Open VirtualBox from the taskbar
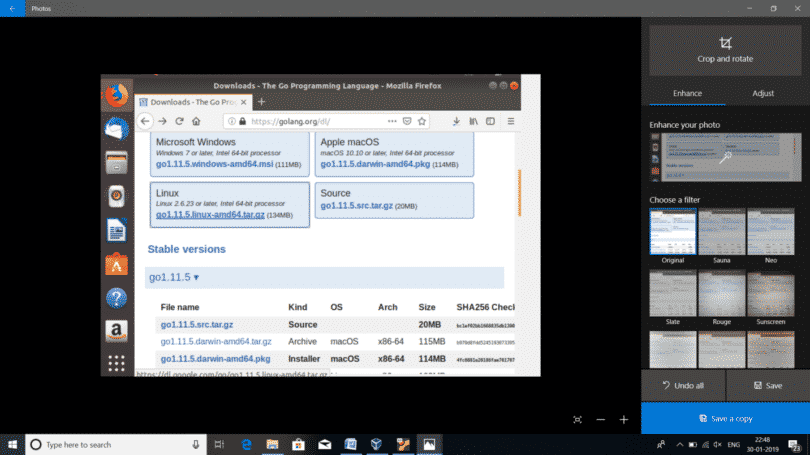The width and height of the screenshot is (810, 455). coord(377,445)
